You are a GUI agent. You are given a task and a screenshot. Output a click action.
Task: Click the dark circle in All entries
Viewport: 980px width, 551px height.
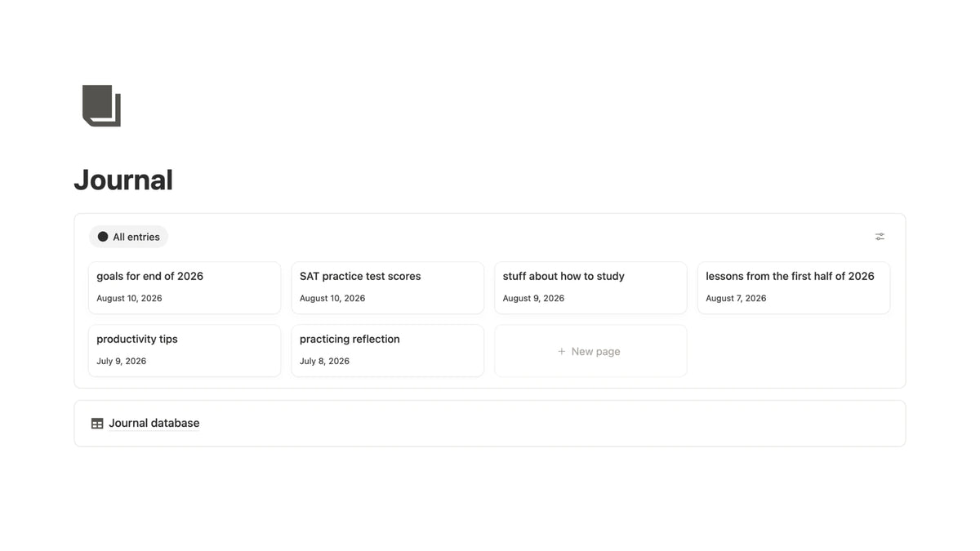point(103,237)
